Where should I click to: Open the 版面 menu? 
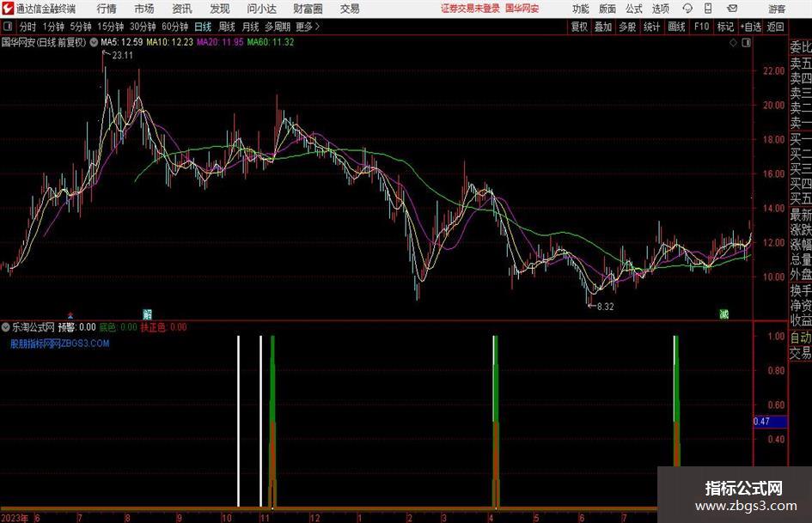point(607,9)
